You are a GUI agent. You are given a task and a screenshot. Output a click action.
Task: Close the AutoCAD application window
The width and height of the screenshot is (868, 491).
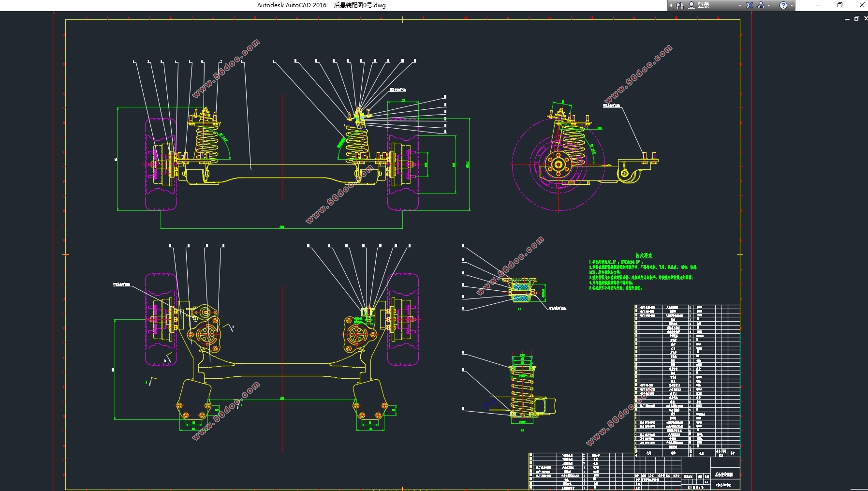(861, 5)
